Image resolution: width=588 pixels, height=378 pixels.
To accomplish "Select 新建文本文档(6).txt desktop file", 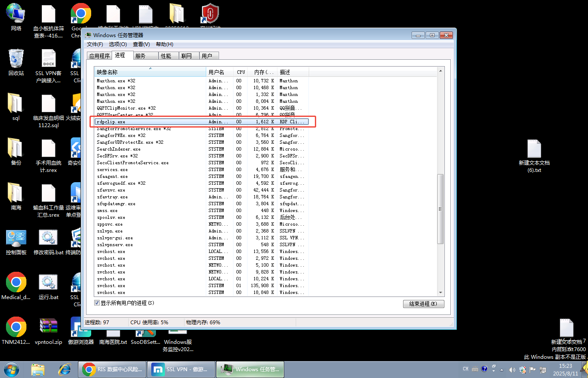I will 534,156.
